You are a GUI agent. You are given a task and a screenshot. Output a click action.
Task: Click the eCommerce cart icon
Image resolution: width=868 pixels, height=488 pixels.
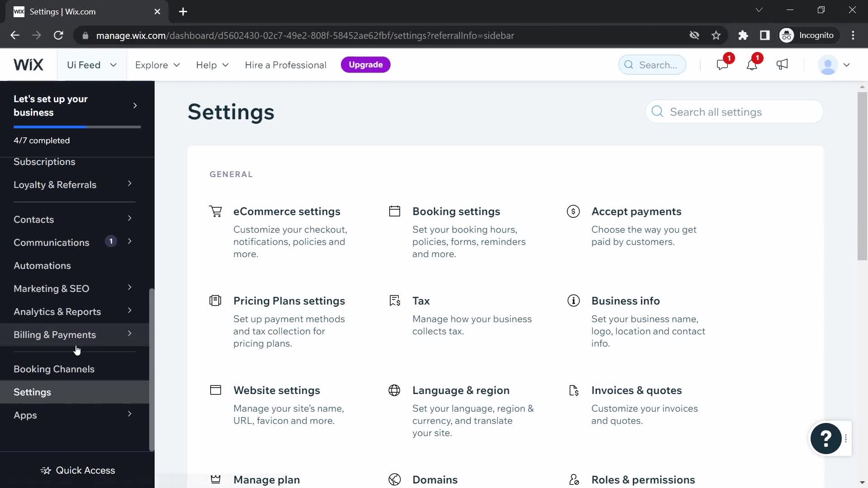[216, 211]
